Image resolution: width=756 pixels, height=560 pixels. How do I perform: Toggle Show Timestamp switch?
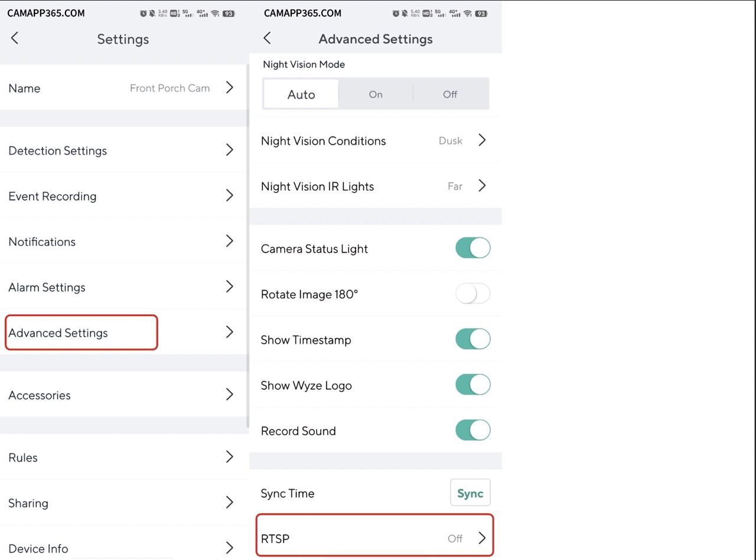(x=472, y=339)
